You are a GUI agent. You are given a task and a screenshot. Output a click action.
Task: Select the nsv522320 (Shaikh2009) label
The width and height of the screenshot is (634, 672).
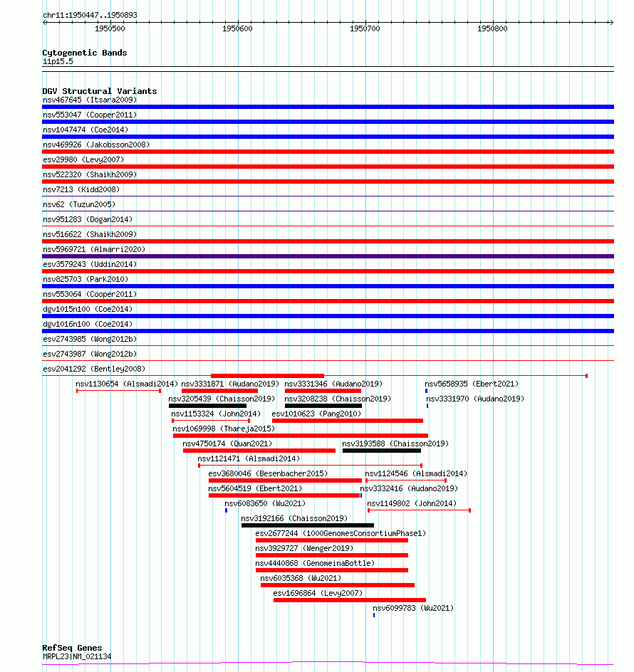pos(90,175)
